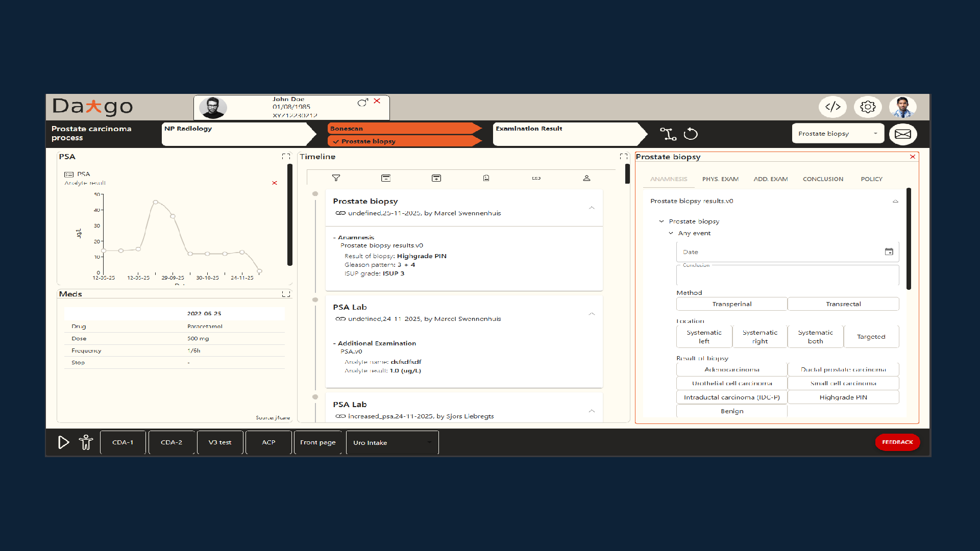The height and width of the screenshot is (551, 980).
Task: Open the Prostate biopsy dropdown in the top bar
Action: 838,133
